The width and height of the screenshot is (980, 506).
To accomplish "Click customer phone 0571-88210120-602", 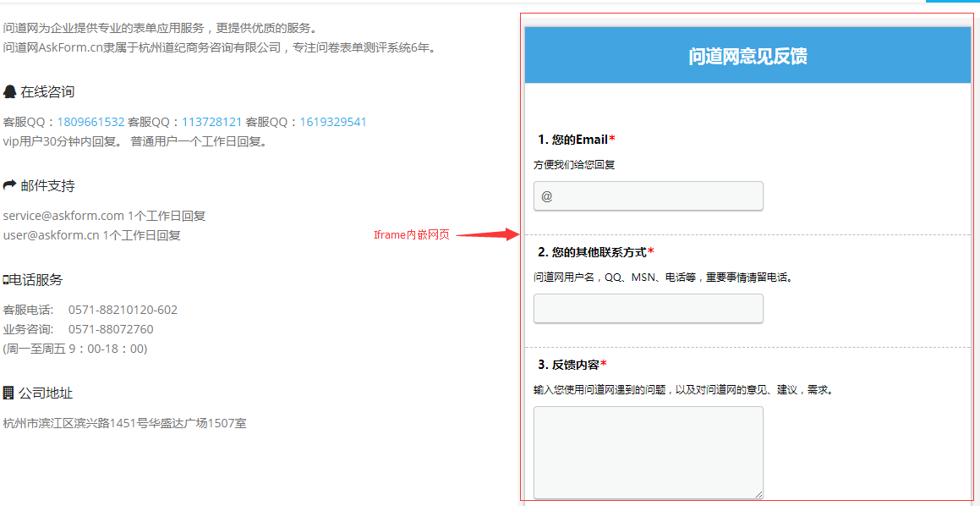I will [x=123, y=311].
